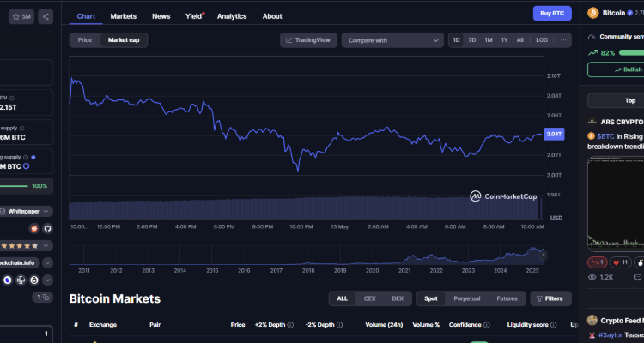Vote Bullish on community sentiment
644x343 pixels.
(x=616, y=69)
